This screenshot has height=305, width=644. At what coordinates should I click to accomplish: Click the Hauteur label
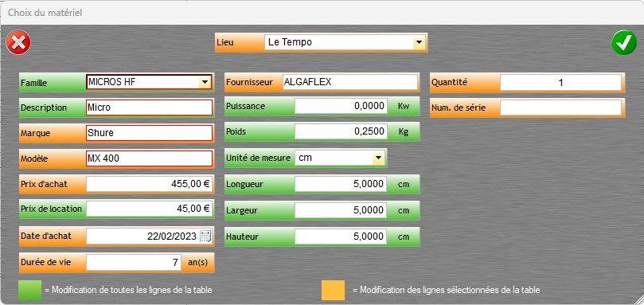click(242, 237)
